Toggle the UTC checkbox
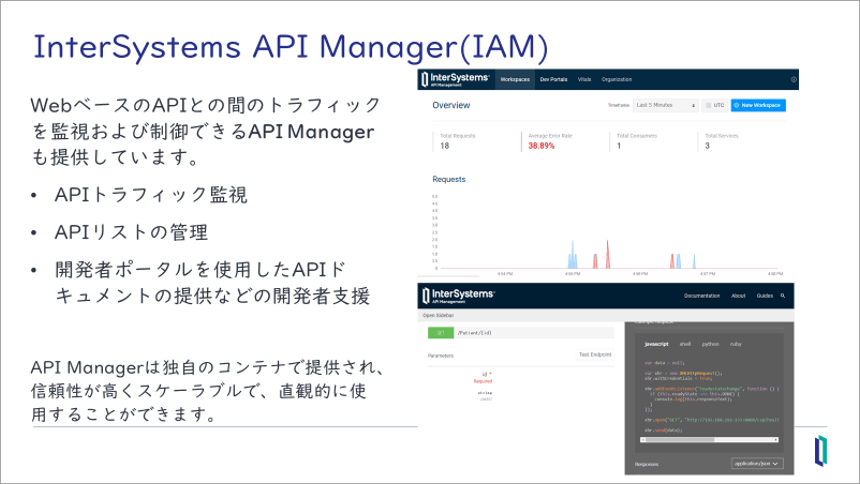The width and height of the screenshot is (860, 484). [x=707, y=105]
